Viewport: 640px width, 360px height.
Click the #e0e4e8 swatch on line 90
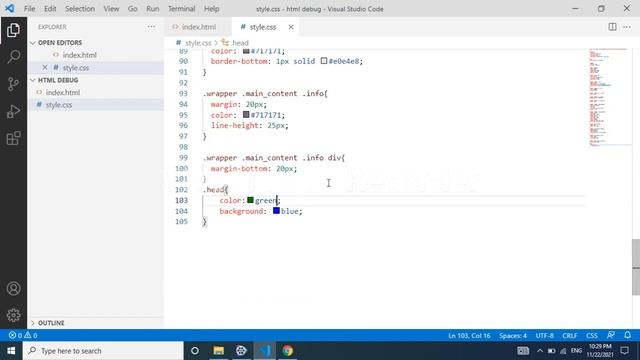(324, 61)
